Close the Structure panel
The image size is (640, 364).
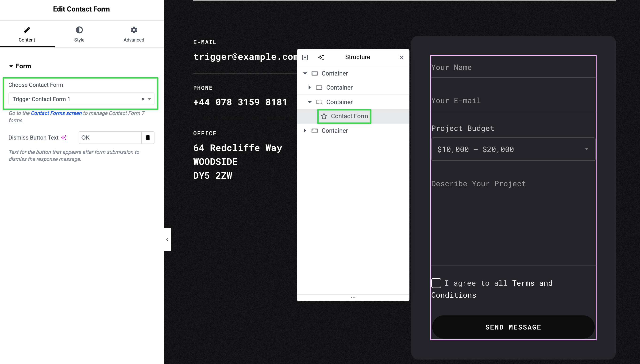[401, 57]
